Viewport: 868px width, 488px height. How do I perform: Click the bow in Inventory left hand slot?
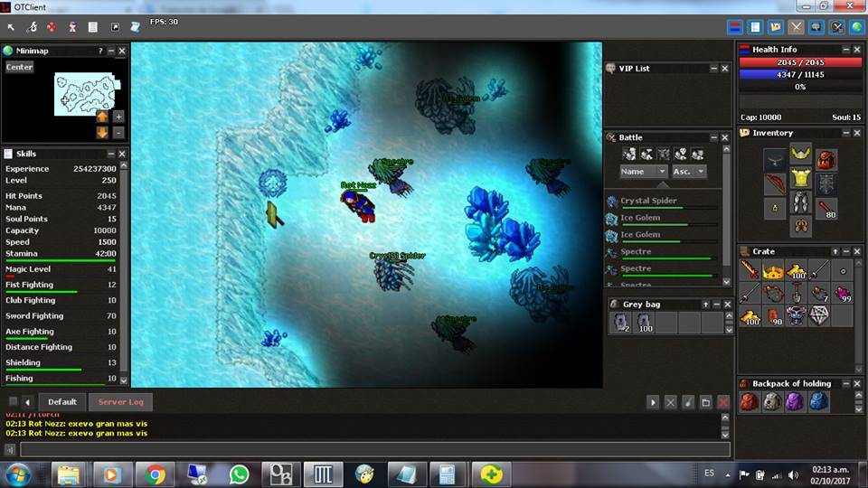click(775, 184)
